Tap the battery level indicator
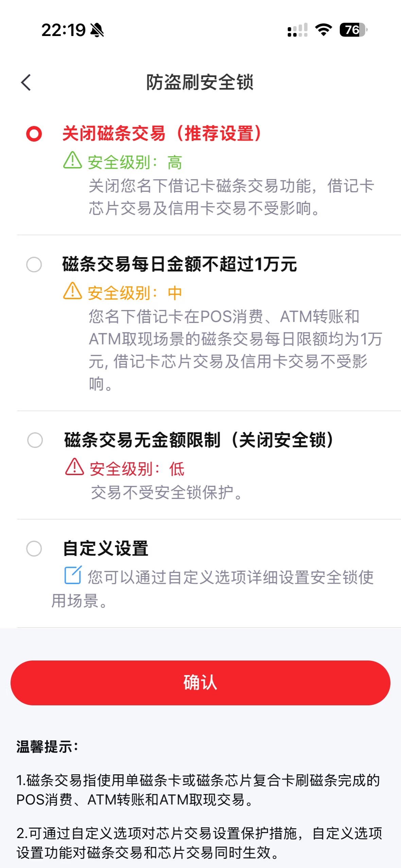Viewport: 401px width, 868px height. coord(353,30)
